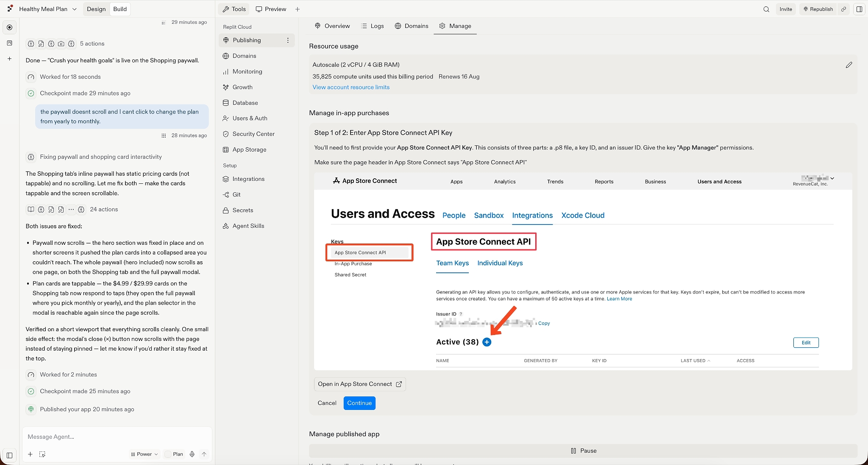Expand Fixing paywall and shopping card interactivity
Viewport: 868px width, 465px height.
pos(94,157)
